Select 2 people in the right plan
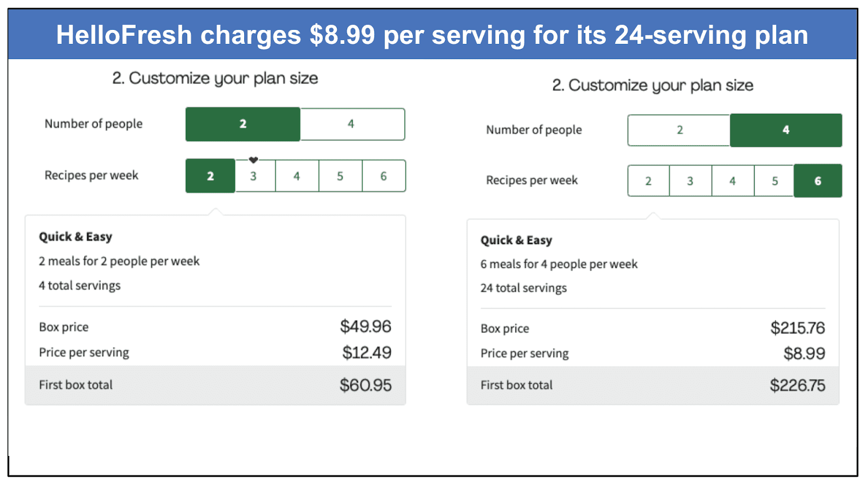 coord(679,130)
